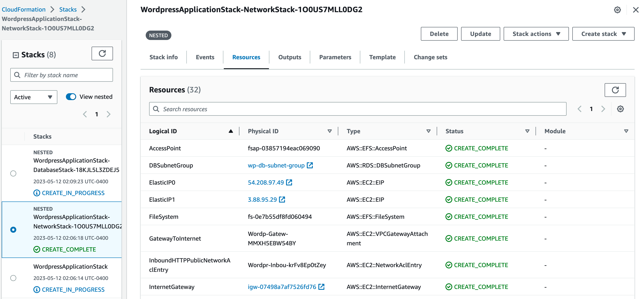Go to next page of resources
Image resolution: width=644 pixels, height=299 pixels.
603,109
